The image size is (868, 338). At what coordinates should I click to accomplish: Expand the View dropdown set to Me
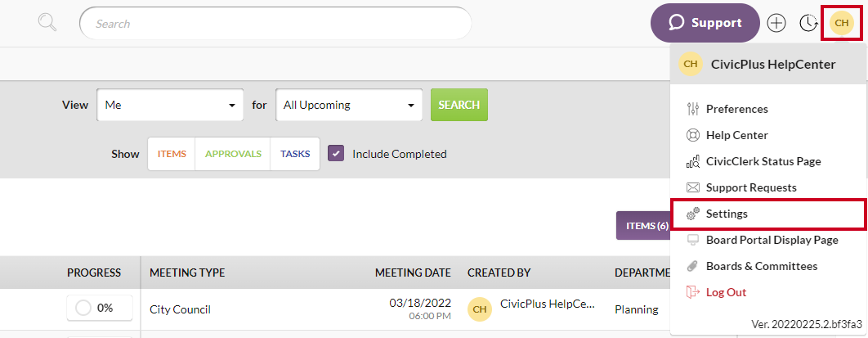click(x=170, y=105)
